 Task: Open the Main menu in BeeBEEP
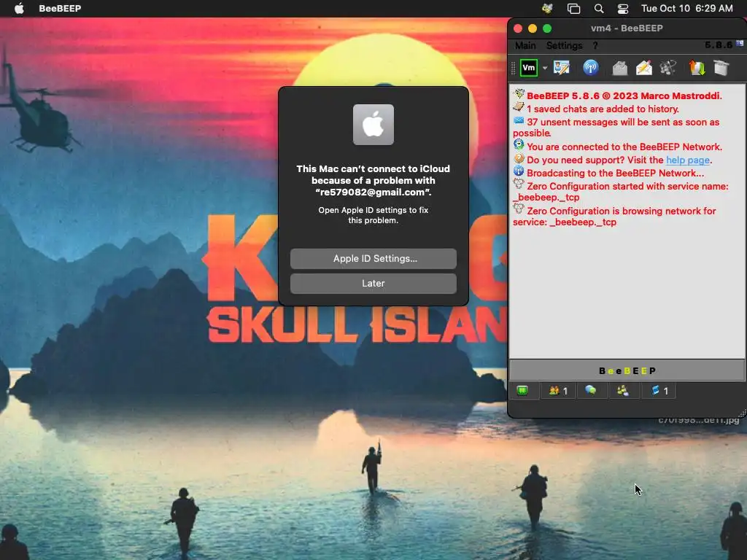(x=525, y=45)
